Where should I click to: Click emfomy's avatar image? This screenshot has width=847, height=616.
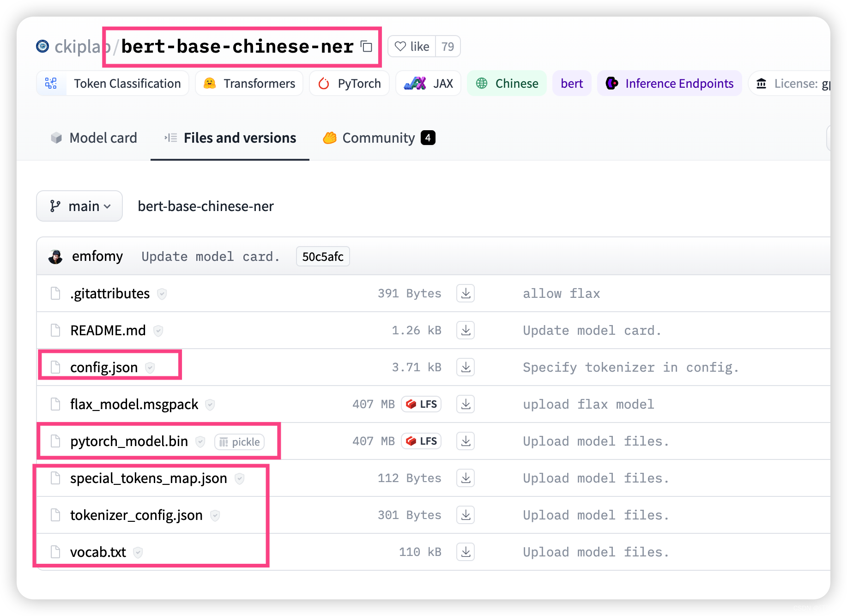55,256
